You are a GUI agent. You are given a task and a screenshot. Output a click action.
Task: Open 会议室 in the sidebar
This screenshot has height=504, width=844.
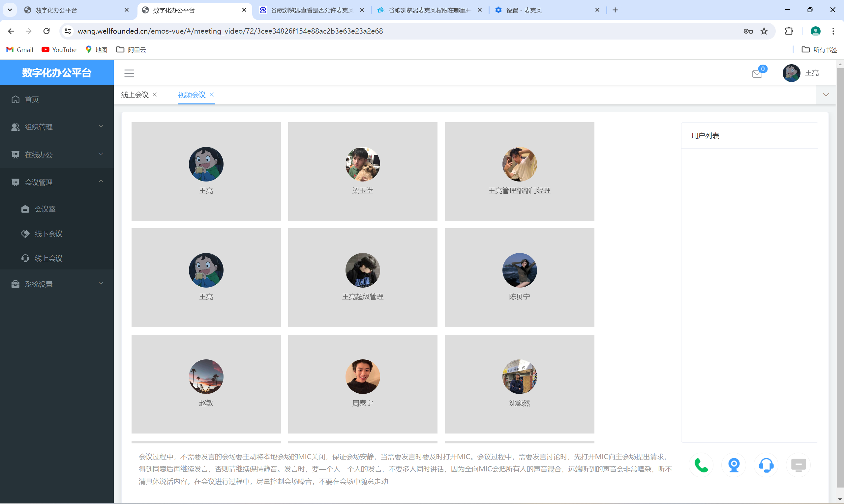click(45, 209)
